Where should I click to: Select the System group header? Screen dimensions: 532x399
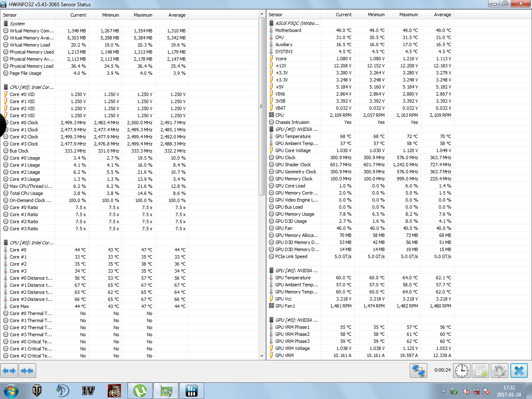tap(130, 24)
